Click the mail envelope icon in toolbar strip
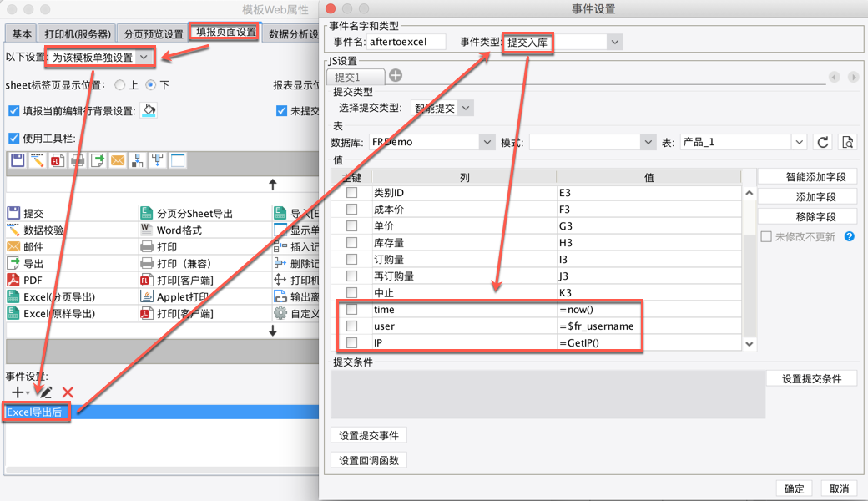Viewport: 868px width, 501px height. click(x=118, y=160)
